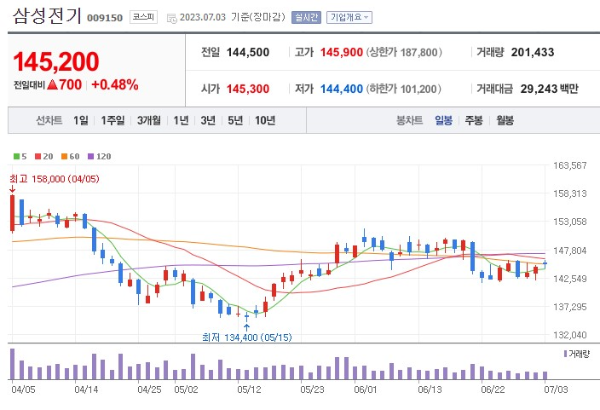Click the calendar icon beside 2023.07.03
Image resolution: width=600 pixels, height=410 pixels.
[x=172, y=18]
